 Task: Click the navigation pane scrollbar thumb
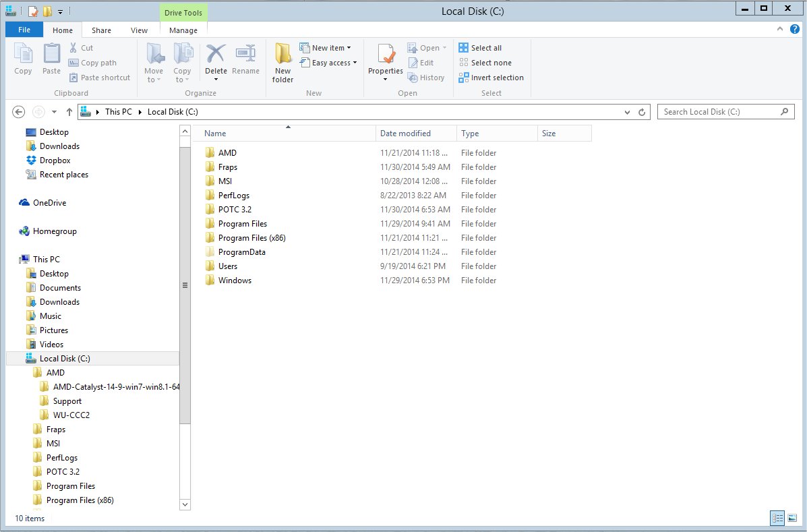click(x=185, y=285)
